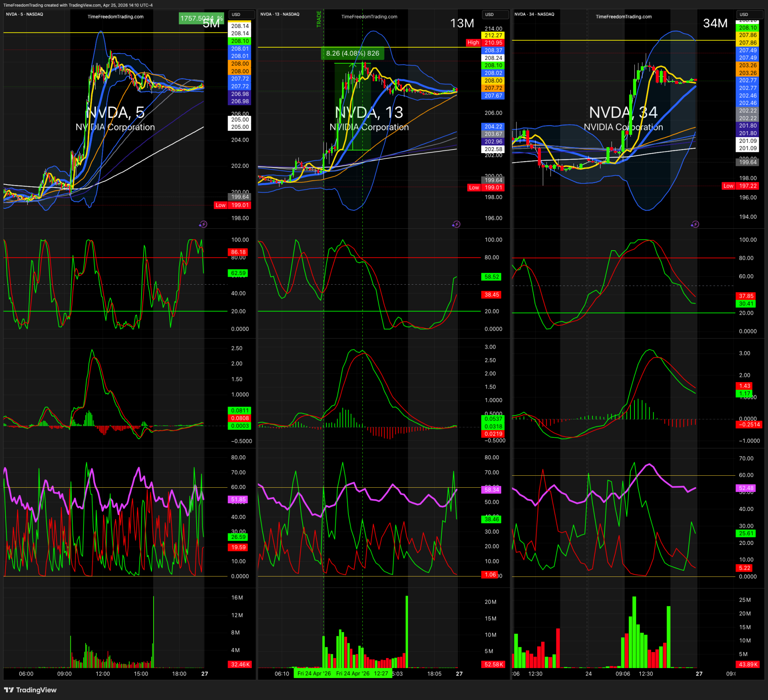The width and height of the screenshot is (768, 700).
Task: Select the NVDA · 5 · NASDAQ chart title
Action: click(x=24, y=14)
